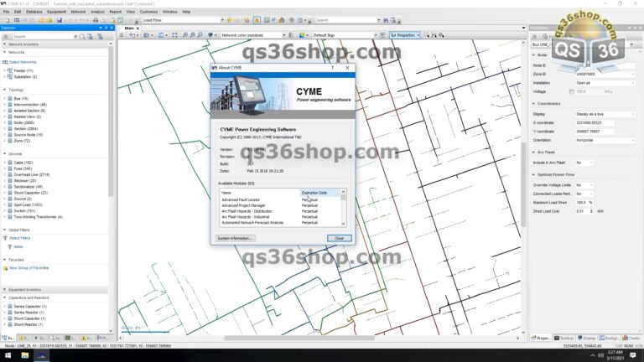Screen dimensions: 644x362
Task: Click the Select Networks grid icon
Action: pos(5,62)
